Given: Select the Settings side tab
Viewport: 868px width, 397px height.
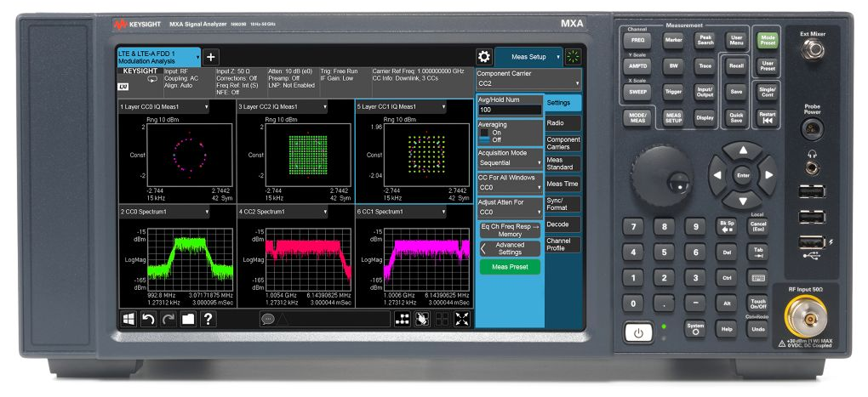Looking at the screenshot, I should tap(563, 103).
